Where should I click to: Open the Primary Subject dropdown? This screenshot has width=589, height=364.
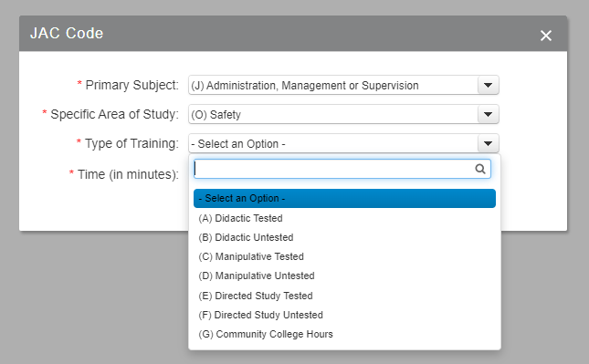[x=343, y=85]
